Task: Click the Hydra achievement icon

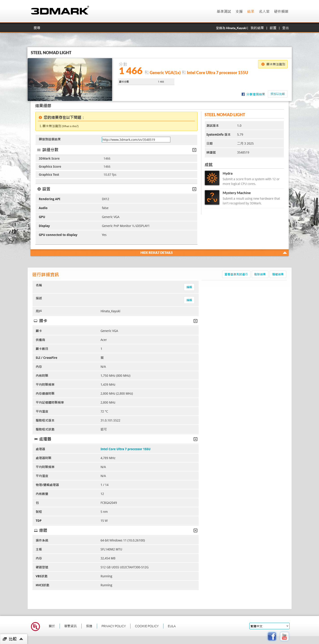Action: (x=212, y=178)
